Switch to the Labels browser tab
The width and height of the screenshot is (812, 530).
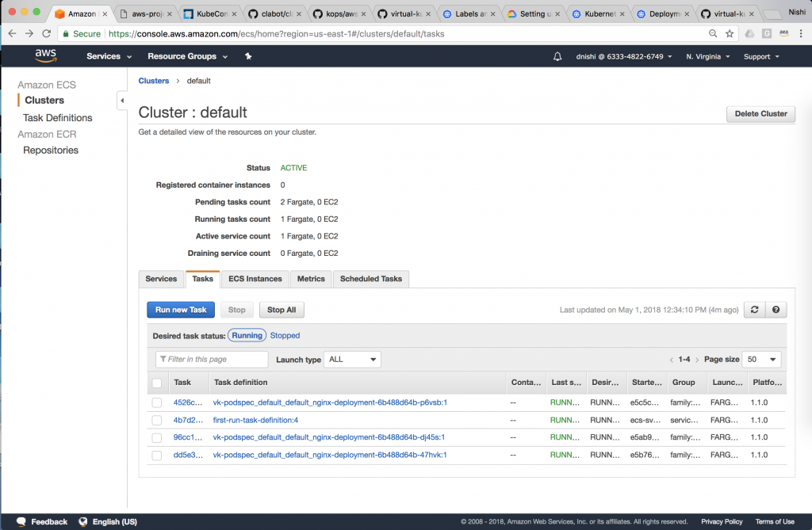coord(470,14)
